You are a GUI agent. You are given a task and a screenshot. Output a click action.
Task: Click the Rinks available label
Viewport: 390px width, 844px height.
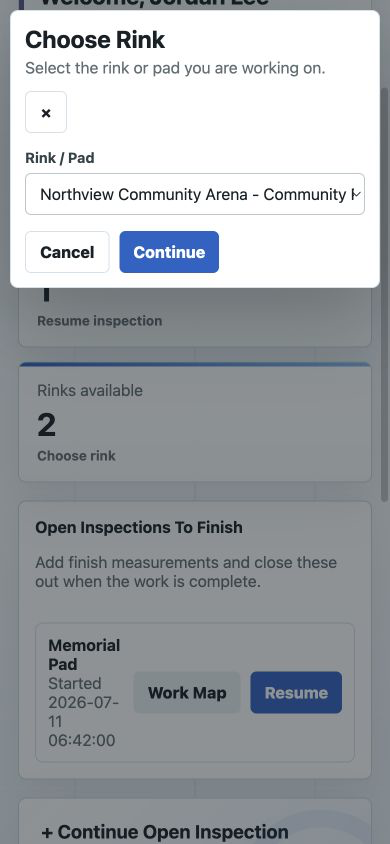90,390
